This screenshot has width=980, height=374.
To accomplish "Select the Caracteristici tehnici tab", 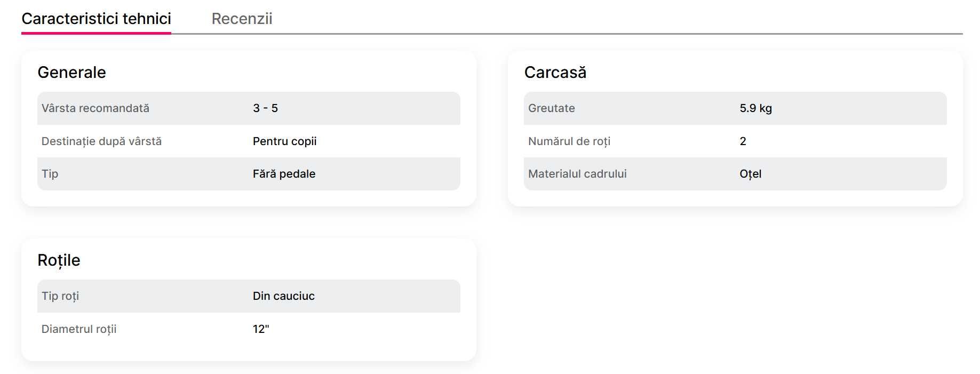I will coord(96,19).
